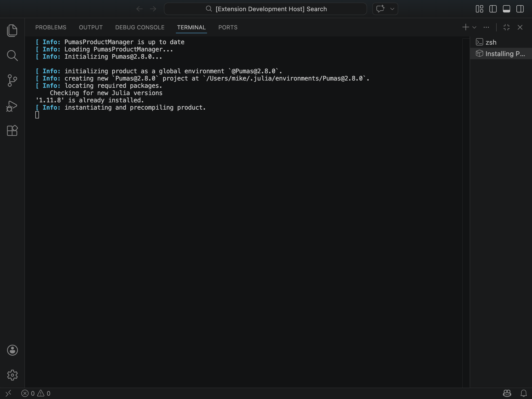Viewport: 532px width, 399px height.
Task: Open the chat menu dropdown chevron
Action: (x=392, y=9)
